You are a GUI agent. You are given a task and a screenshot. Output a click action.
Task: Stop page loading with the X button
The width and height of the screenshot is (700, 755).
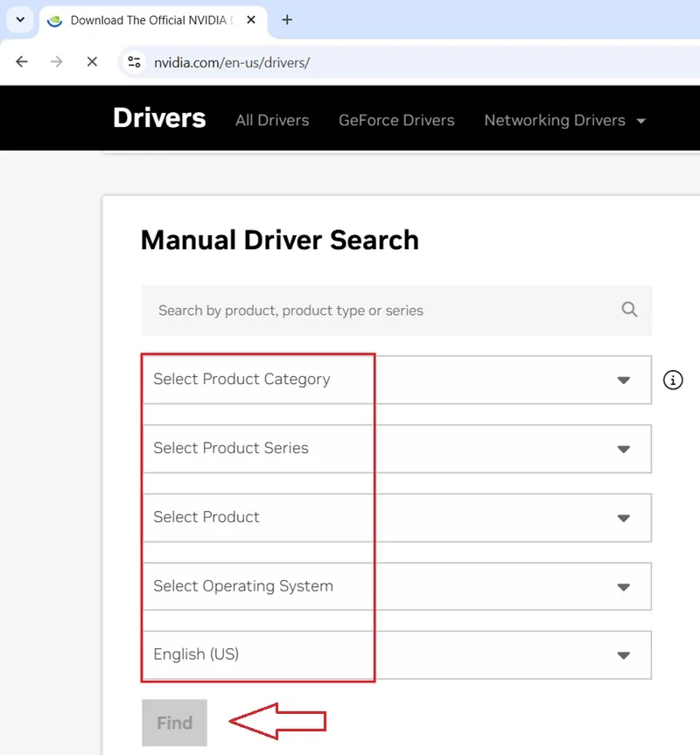92,61
